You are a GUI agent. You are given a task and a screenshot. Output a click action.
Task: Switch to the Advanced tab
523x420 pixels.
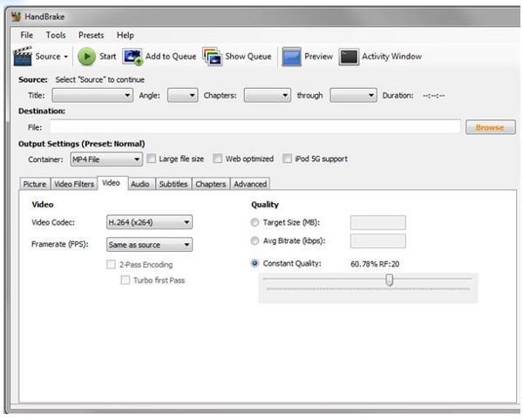(250, 184)
